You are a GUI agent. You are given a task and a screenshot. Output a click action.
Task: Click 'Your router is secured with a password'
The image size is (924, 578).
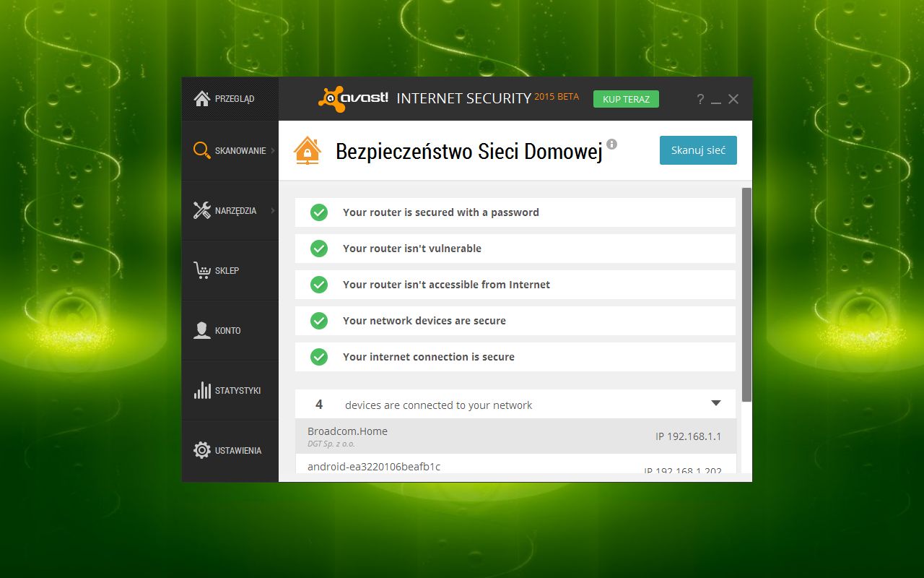(x=441, y=212)
